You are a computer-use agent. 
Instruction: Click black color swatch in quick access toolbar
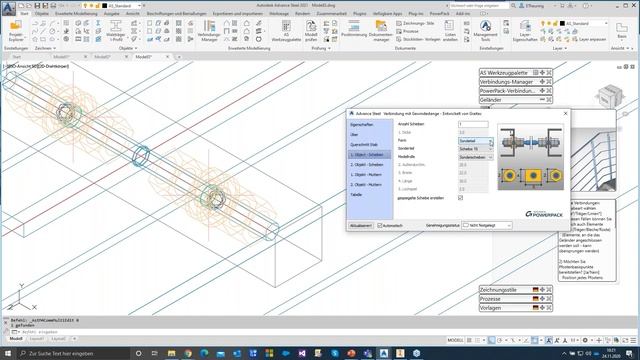tap(104, 6)
